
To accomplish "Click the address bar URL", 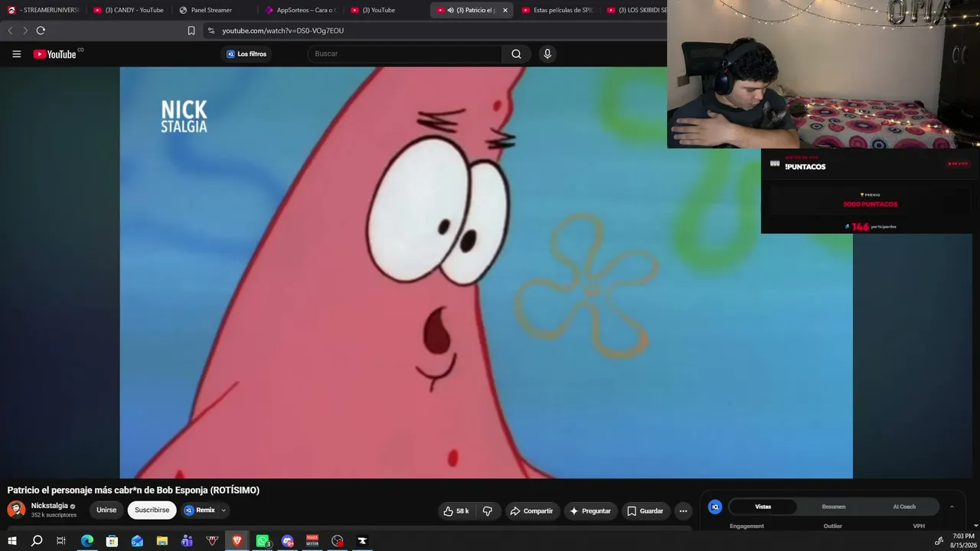I will 283,31.
